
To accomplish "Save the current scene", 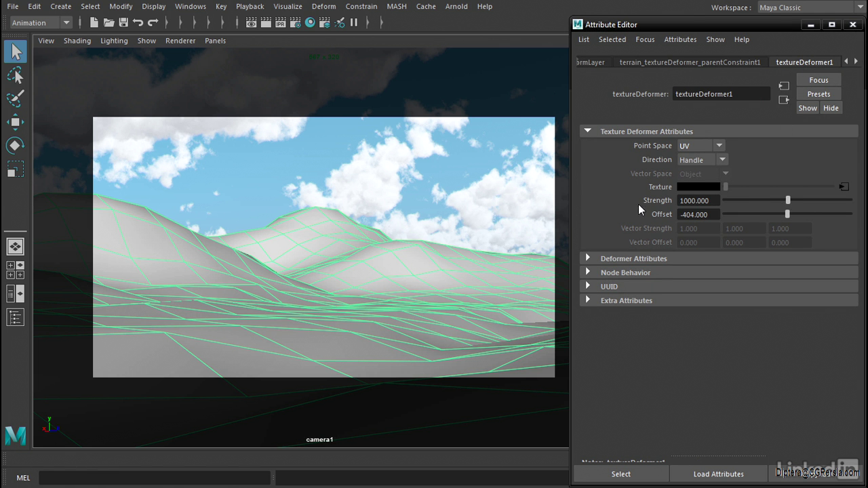I will coord(123,22).
